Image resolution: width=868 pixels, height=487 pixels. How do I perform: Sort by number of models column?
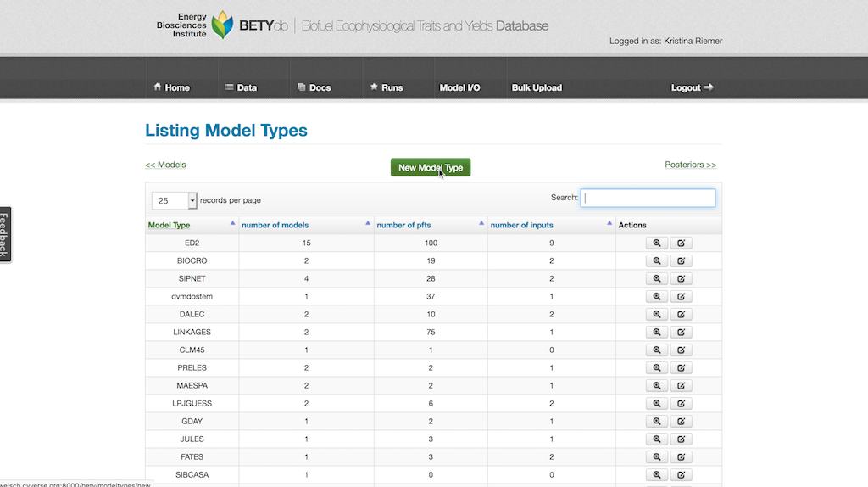tap(275, 225)
